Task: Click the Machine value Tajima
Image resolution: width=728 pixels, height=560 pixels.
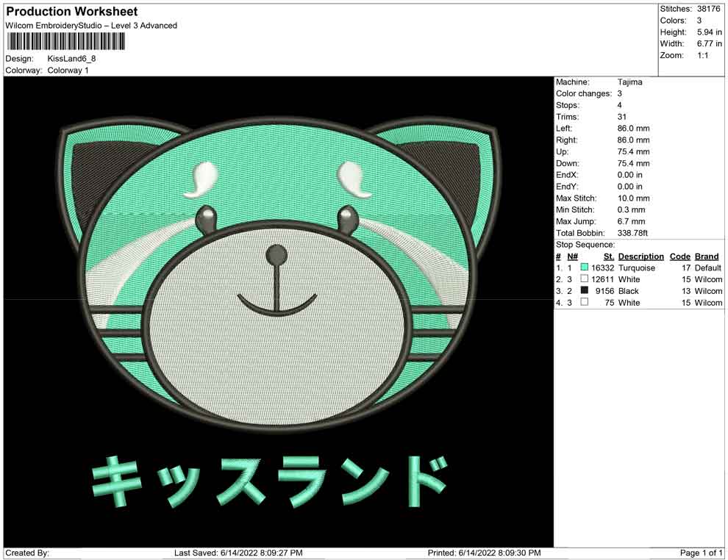Action: tap(629, 82)
